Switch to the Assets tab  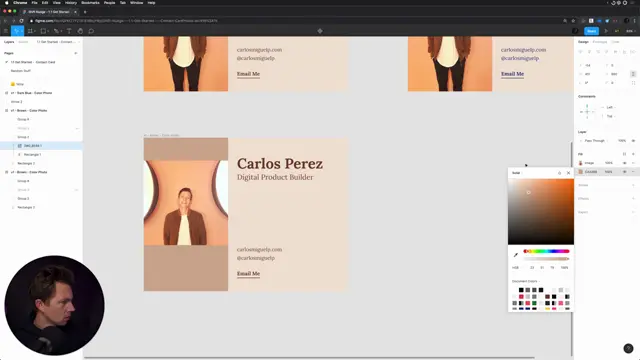(23, 42)
